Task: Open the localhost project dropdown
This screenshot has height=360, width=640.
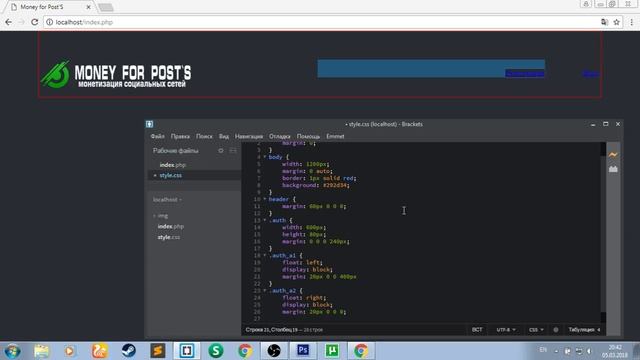Action: click(x=167, y=200)
